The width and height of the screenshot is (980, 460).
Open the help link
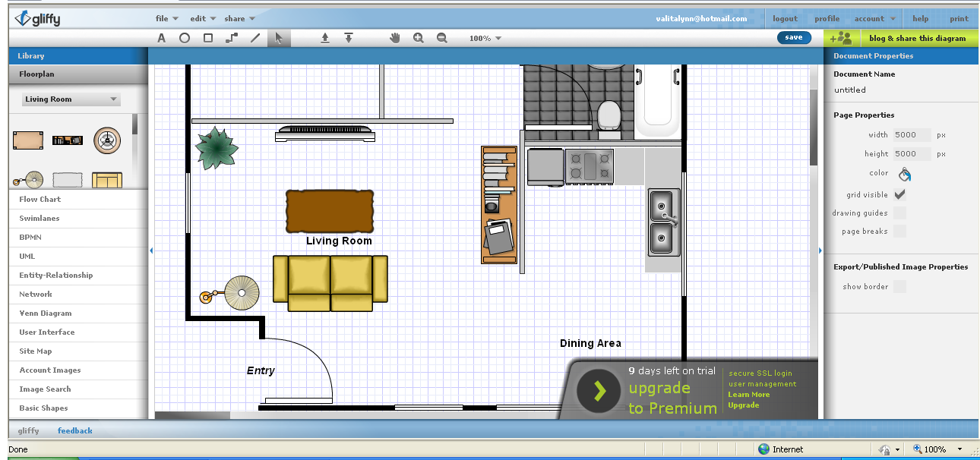(x=920, y=18)
